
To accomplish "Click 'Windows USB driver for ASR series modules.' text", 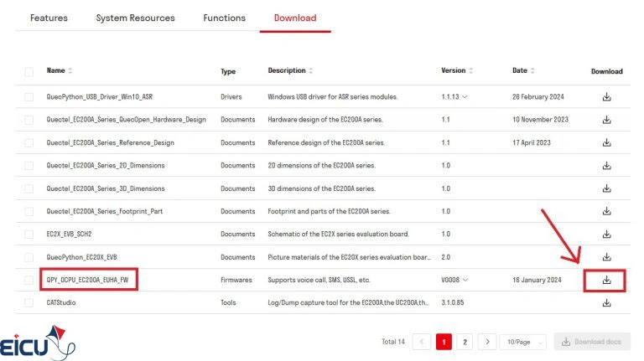I will click(333, 97).
